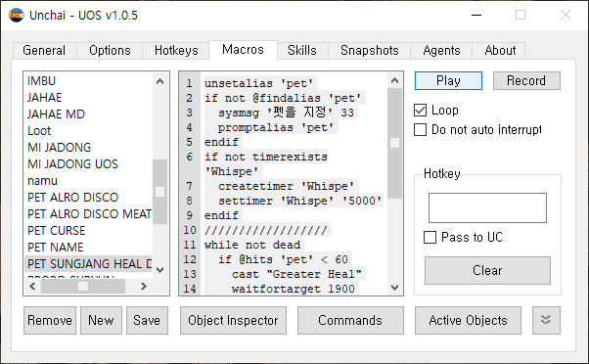Create a New macro
The width and height of the screenshot is (589, 364).
click(101, 320)
